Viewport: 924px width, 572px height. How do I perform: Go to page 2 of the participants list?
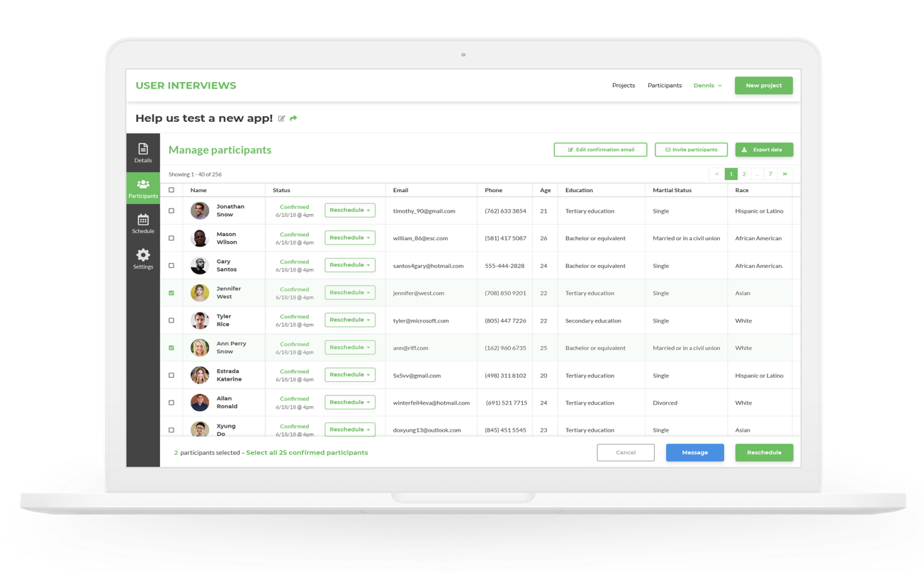744,174
